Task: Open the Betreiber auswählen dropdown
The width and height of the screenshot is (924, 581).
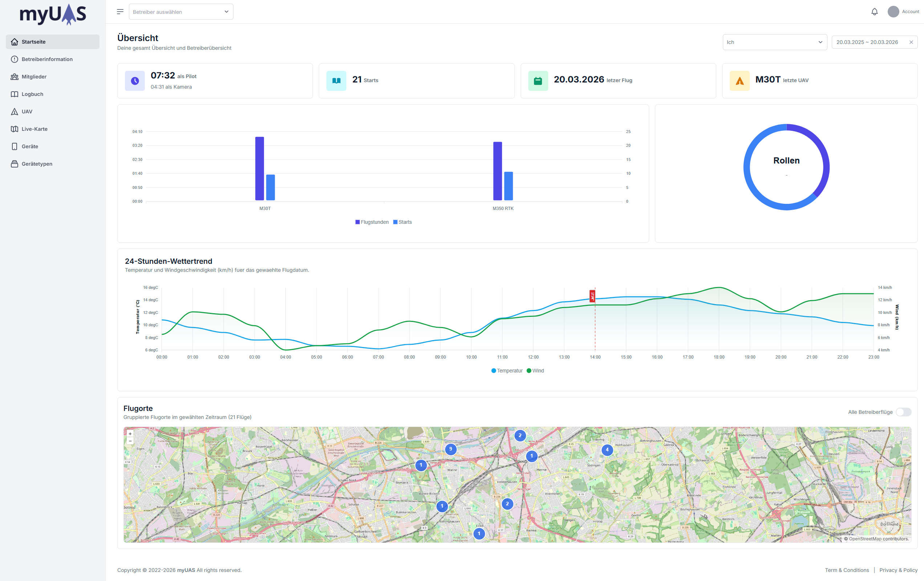Action: [181, 12]
